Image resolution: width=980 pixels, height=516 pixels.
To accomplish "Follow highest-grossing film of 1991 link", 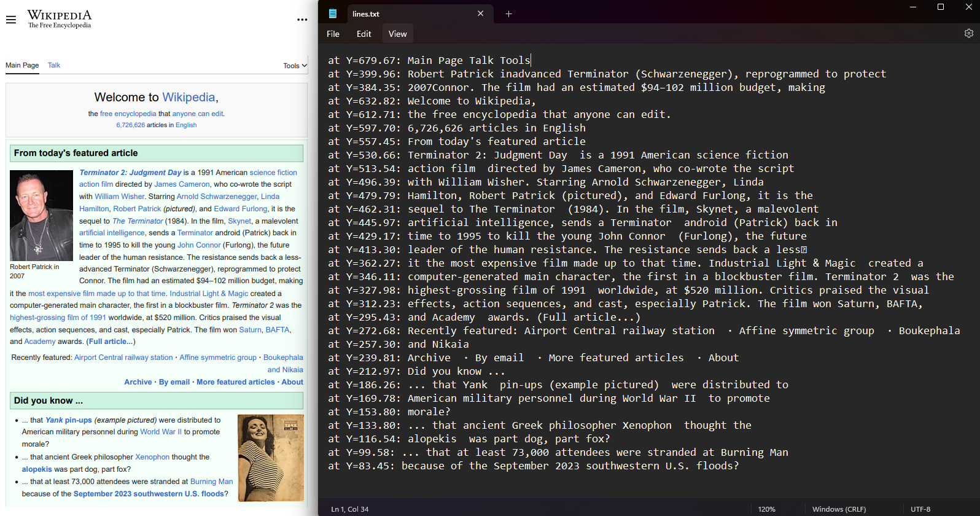I will [58, 318].
